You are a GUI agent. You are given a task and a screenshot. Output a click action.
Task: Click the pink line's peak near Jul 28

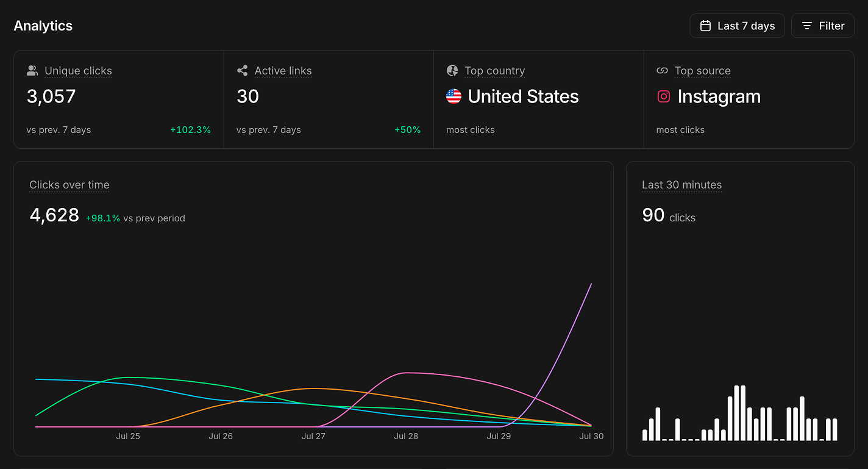tap(407, 373)
